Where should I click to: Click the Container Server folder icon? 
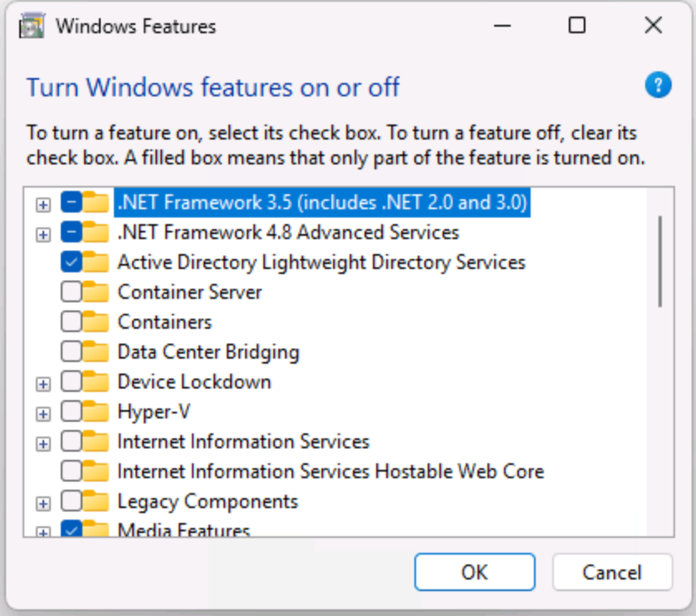coord(97,292)
